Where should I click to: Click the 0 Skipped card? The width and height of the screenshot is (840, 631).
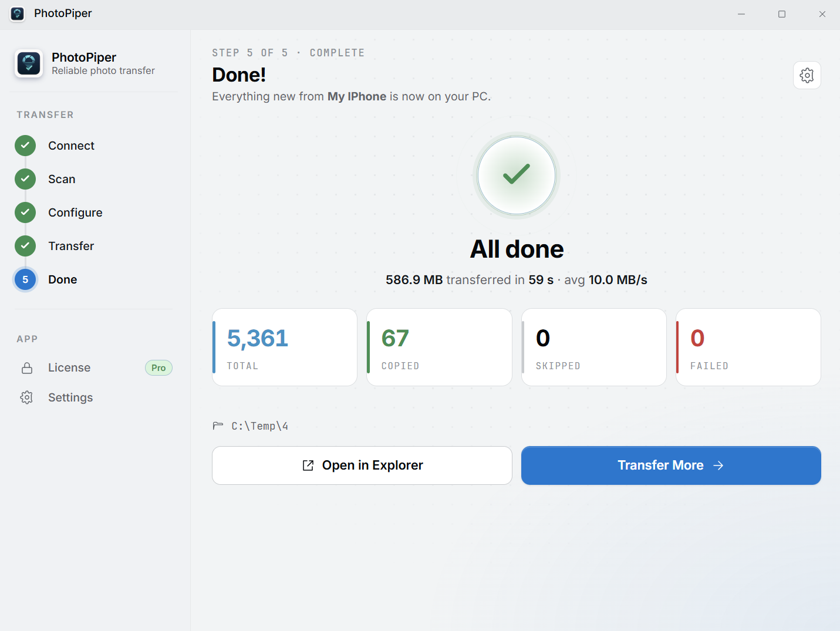click(x=593, y=347)
